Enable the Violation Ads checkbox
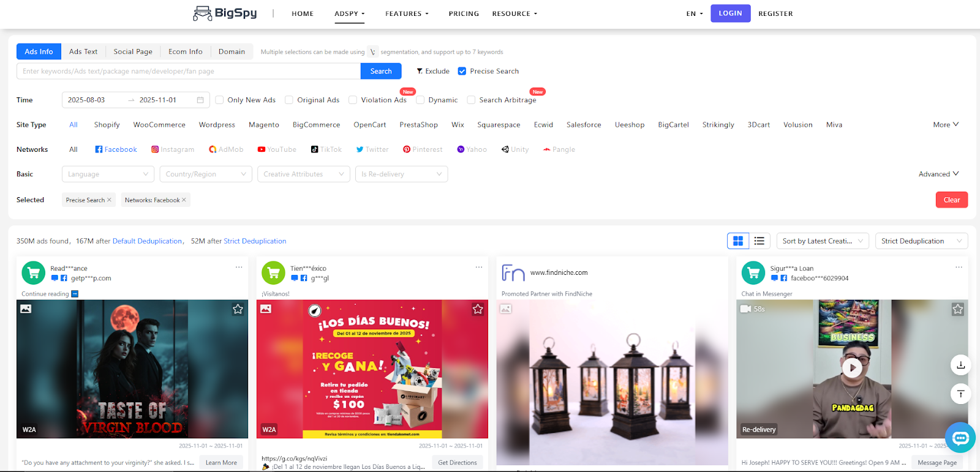980x472 pixels. click(353, 100)
